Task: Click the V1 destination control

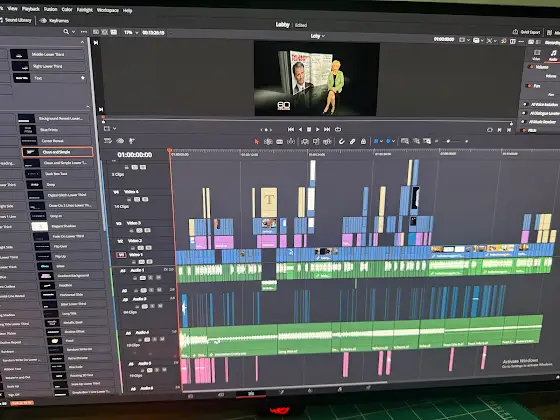Action: [121, 255]
